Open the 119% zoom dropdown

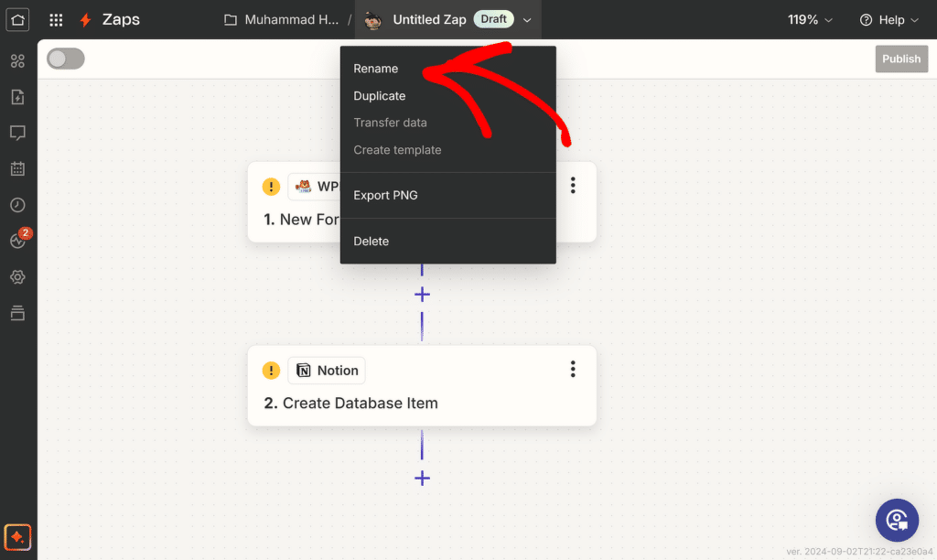pyautogui.click(x=810, y=20)
